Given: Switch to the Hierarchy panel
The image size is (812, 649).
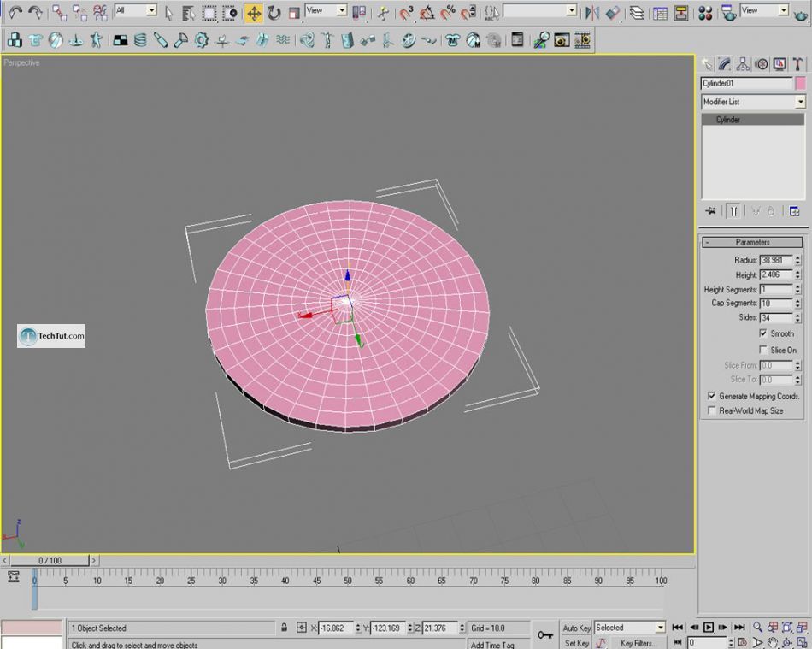Looking at the screenshot, I should pos(743,64).
